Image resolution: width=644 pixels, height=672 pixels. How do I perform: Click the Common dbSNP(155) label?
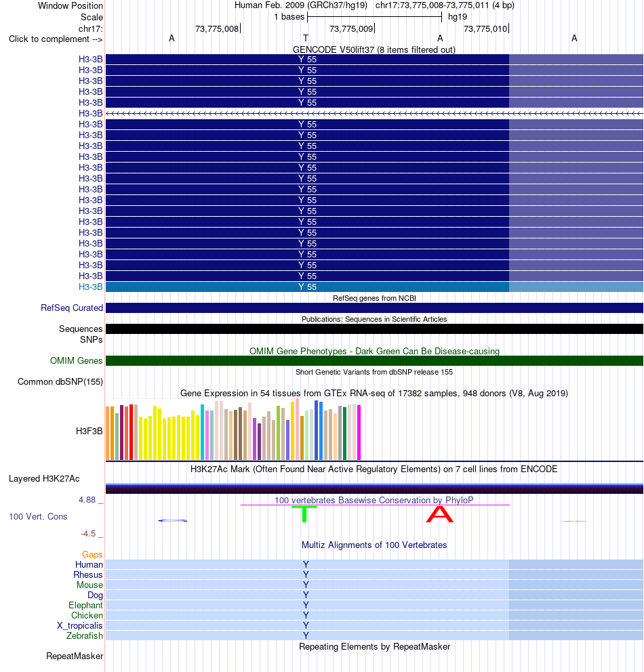(60, 382)
